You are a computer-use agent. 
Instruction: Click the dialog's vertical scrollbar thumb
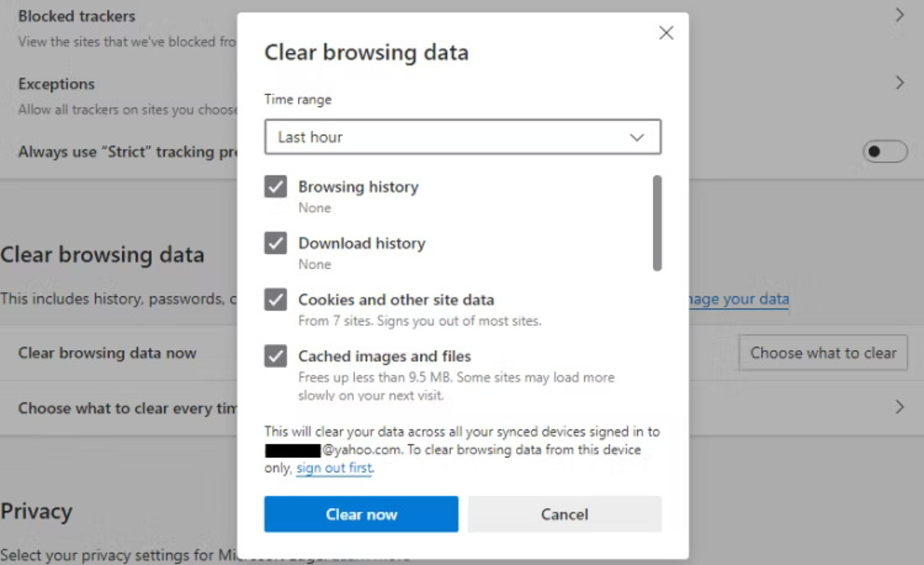657,223
